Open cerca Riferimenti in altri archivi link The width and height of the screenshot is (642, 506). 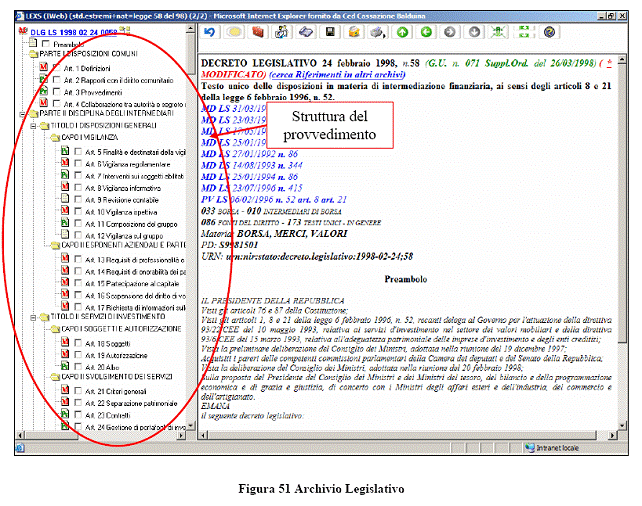pos(337,75)
